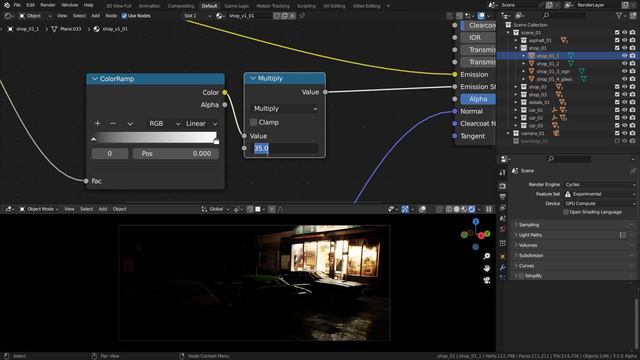Open the File menu
This screenshot has width=640, height=360.
17,5
